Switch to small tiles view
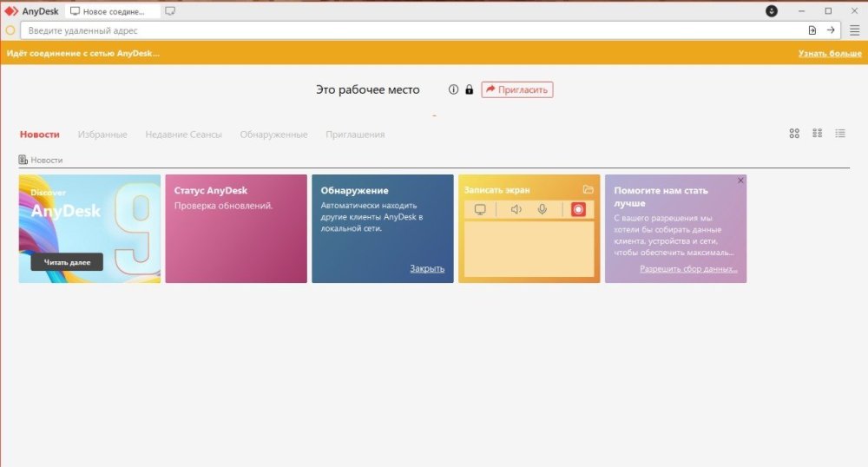The width and height of the screenshot is (868, 467). click(817, 134)
